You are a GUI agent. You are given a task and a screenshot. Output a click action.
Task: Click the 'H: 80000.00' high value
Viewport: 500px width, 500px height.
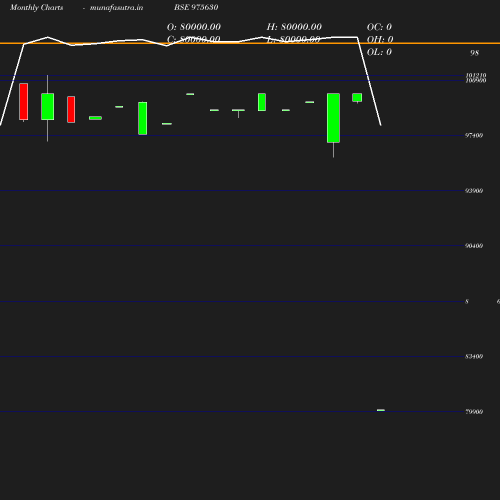tap(294, 27)
